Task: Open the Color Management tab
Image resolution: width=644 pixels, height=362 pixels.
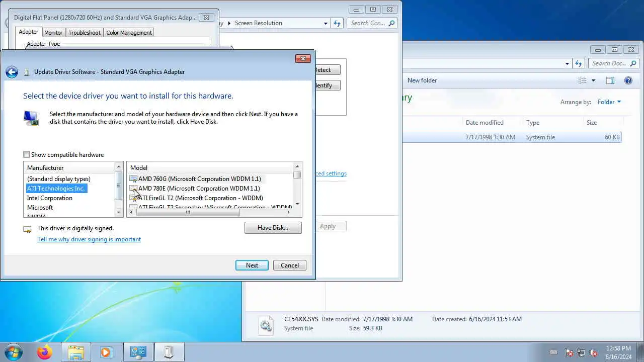Action: 129,33
